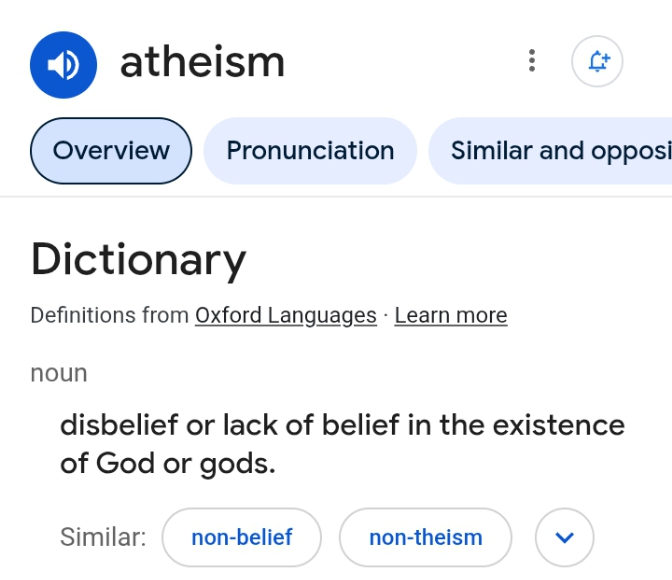Open the Similar and opposite tab
Screen dimensions: 672x580
click(x=550, y=151)
